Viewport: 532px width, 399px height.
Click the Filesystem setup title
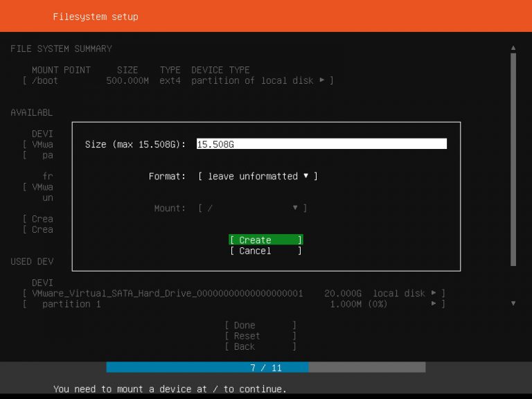(x=96, y=17)
